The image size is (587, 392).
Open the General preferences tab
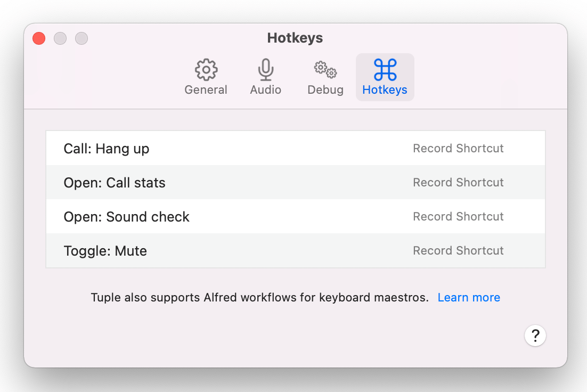coord(206,77)
